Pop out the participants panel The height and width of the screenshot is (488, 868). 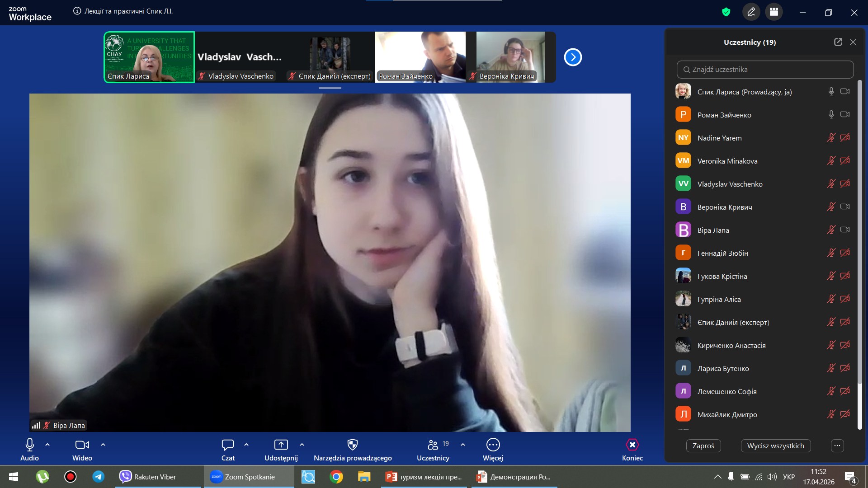838,42
